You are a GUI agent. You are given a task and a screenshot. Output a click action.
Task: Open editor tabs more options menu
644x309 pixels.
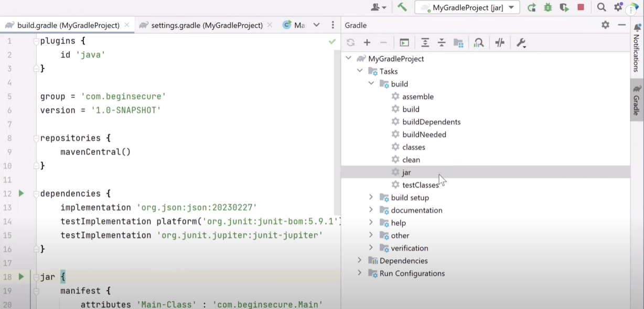pyautogui.click(x=332, y=25)
